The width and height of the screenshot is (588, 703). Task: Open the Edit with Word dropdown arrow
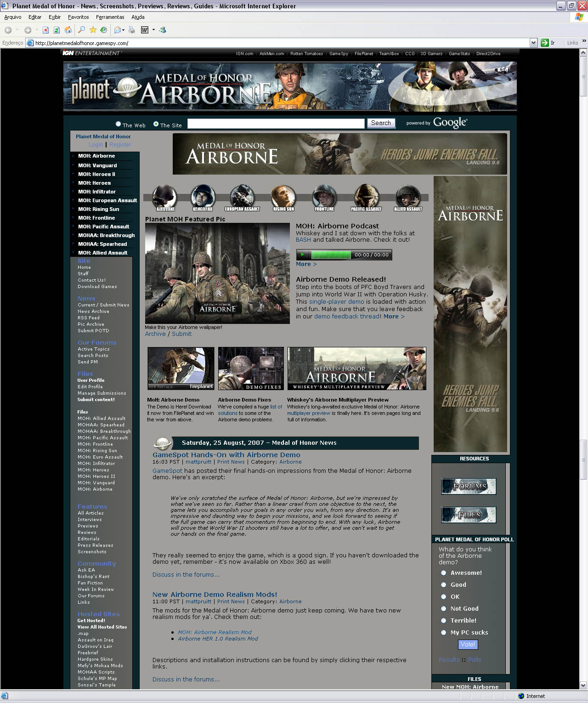tap(153, 30)
